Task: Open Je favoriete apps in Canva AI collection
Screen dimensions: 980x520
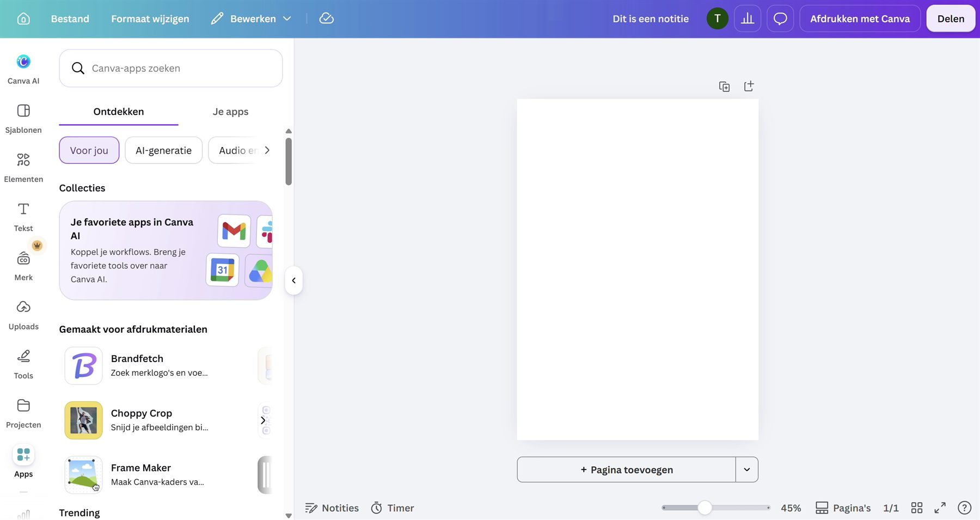Action: pos(166,250)
